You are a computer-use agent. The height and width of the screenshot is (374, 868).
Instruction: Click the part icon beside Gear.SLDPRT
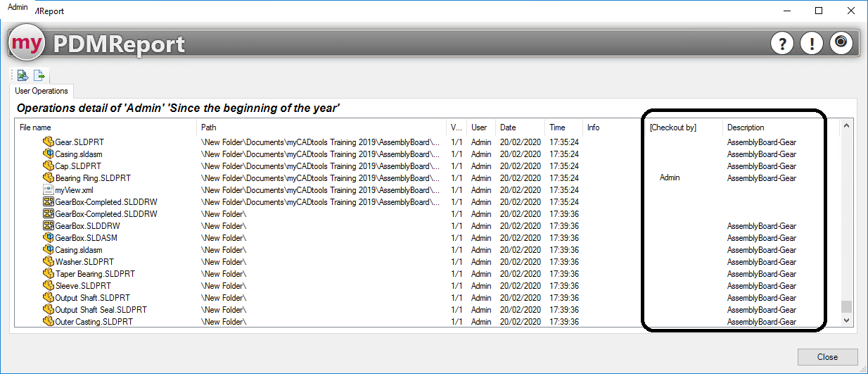[49, 142]
